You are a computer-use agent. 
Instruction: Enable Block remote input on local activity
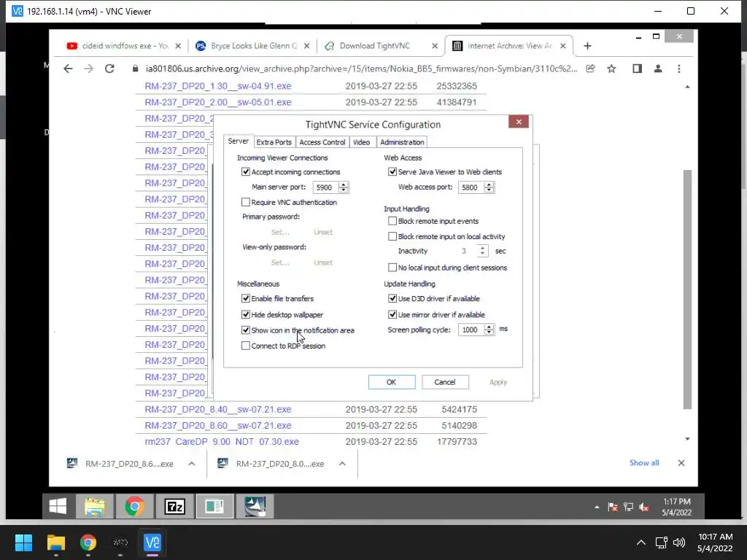tap(392, 236)
